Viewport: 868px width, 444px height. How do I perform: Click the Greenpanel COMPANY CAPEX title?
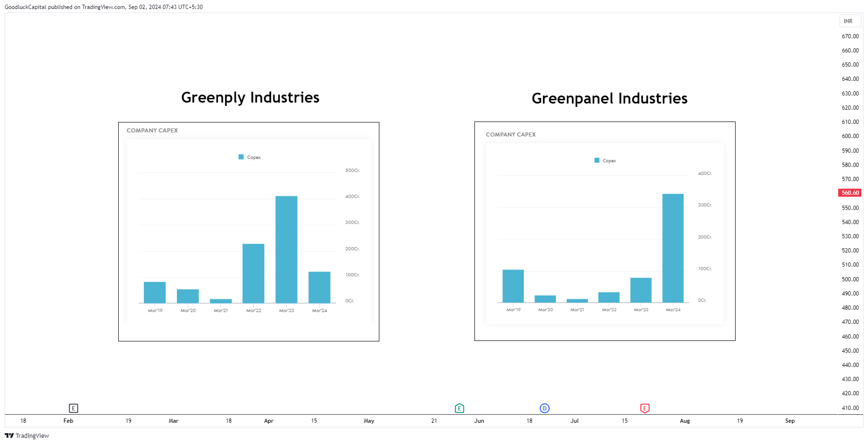coord(510,135)
